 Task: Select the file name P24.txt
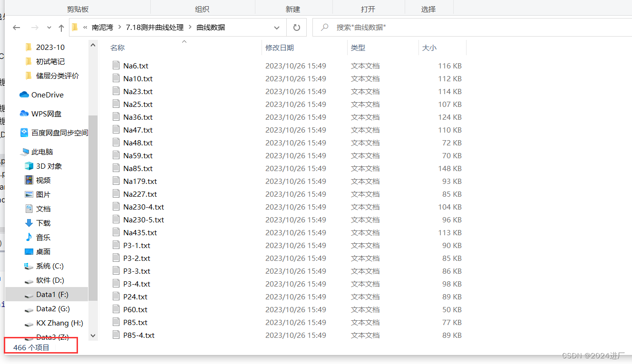point(136,297)
